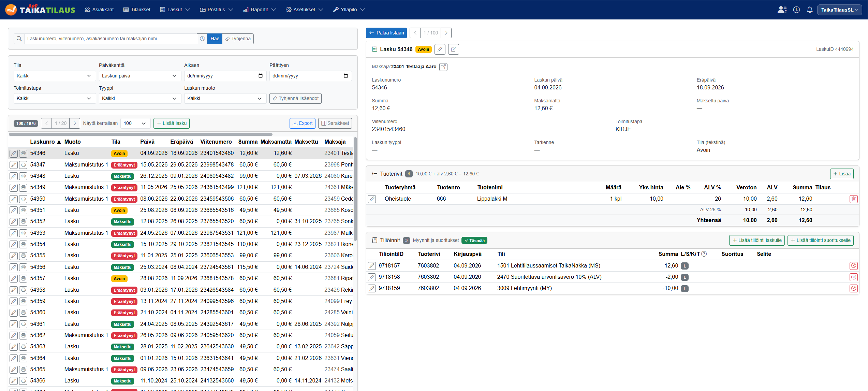
Task: Open the Sarakkeet column chooser
Action: pos(335,123)
